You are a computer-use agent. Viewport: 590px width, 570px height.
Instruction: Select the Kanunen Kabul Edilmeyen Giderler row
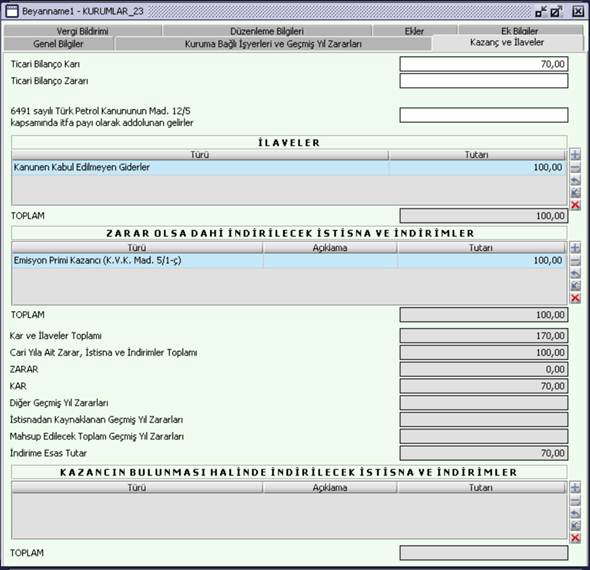289,167
